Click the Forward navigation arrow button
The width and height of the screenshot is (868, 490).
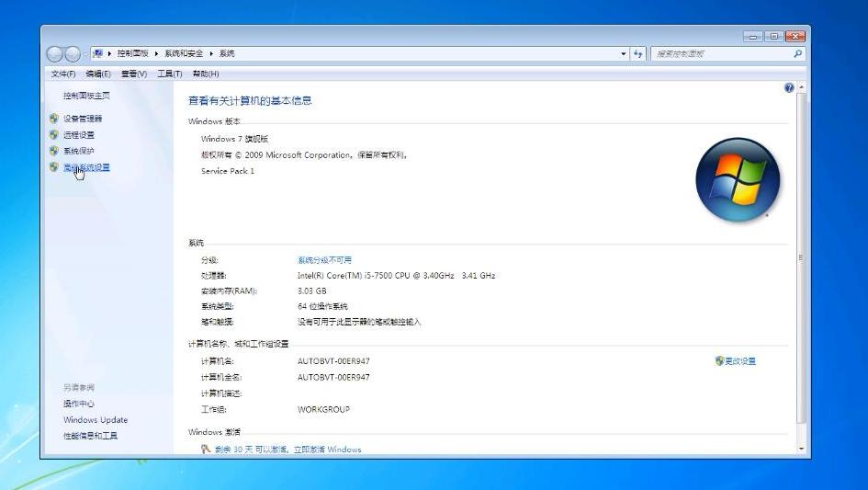point(73,53)
